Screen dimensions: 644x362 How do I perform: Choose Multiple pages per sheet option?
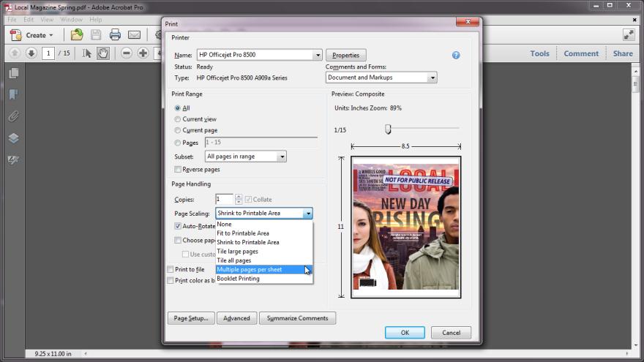[x=249, y=269]
